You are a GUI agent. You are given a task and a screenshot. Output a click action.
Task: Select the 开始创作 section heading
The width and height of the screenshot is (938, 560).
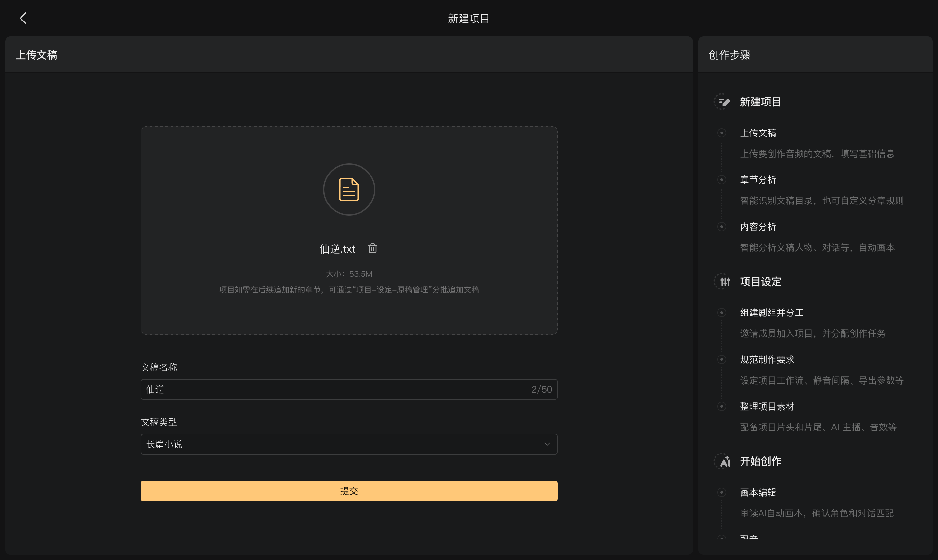point(760,461)
